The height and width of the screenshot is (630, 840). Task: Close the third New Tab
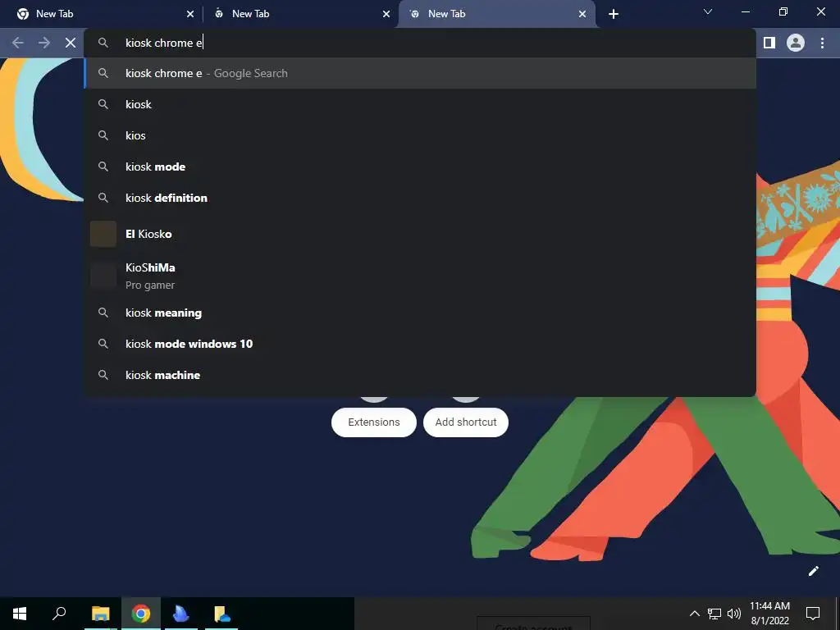coord(582,14)
